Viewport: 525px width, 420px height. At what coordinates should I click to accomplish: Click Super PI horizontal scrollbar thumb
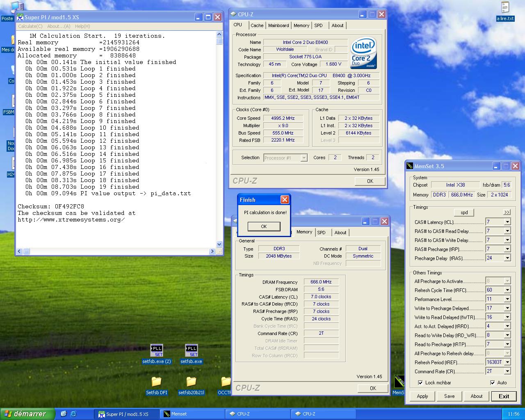26,251
